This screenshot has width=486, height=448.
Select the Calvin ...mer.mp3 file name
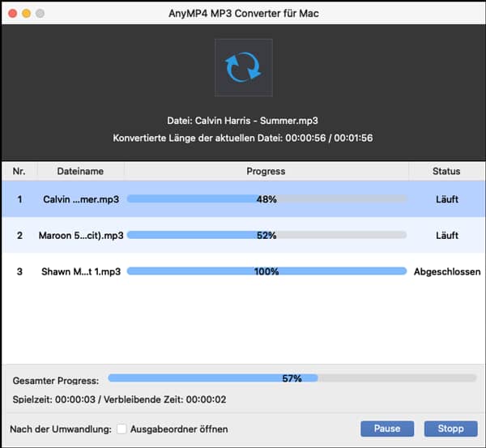coord(81,199)
